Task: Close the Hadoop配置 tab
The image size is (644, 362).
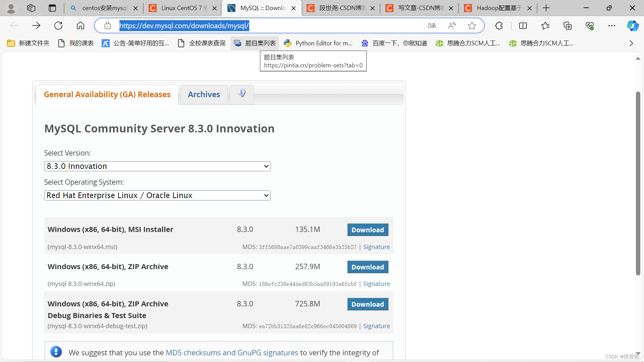Action: pos(530,8)
